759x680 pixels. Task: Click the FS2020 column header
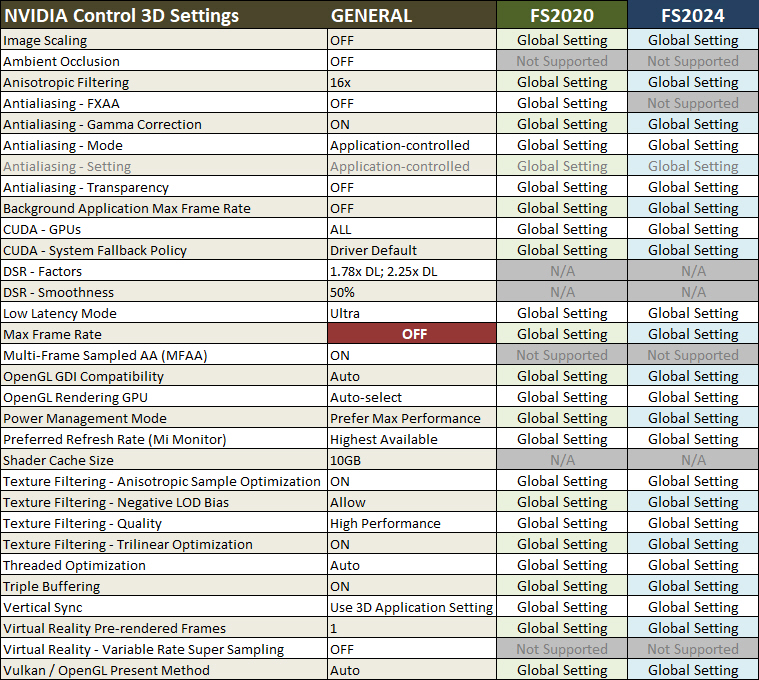coord(562,16)
